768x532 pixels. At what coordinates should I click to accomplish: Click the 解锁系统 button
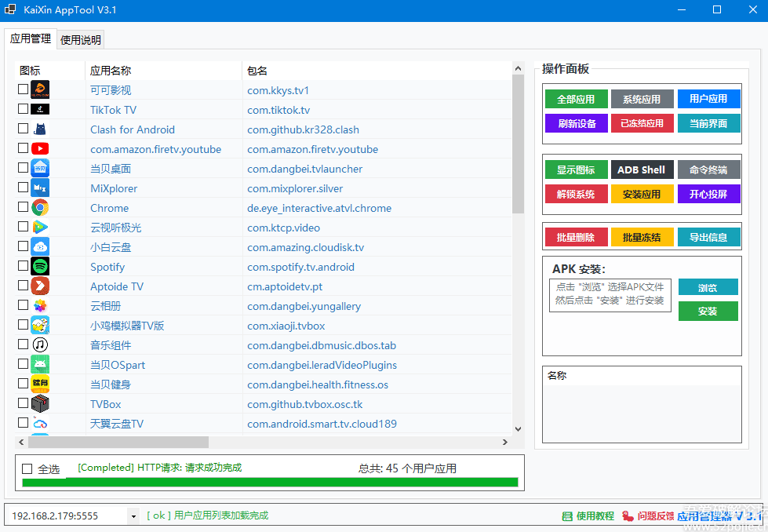click(576, 194)
